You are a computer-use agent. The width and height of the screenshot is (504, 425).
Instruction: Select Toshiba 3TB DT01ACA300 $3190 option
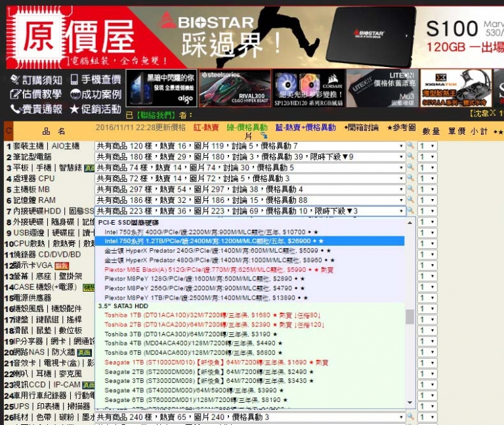pos(249,334)
